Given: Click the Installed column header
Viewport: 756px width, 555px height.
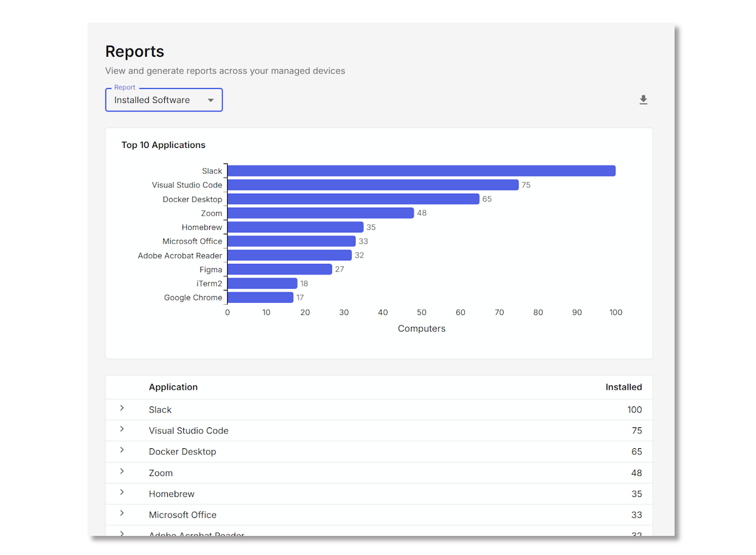Looking at the screenshot, I should pyautogui.click(x=624, y=387).
